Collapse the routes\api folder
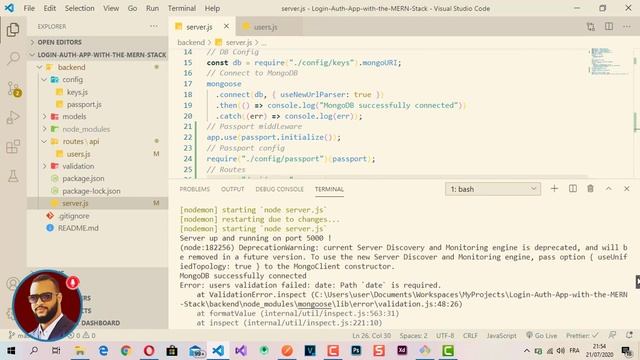This screenshot has width=640, height=360. tap(98, 141)
